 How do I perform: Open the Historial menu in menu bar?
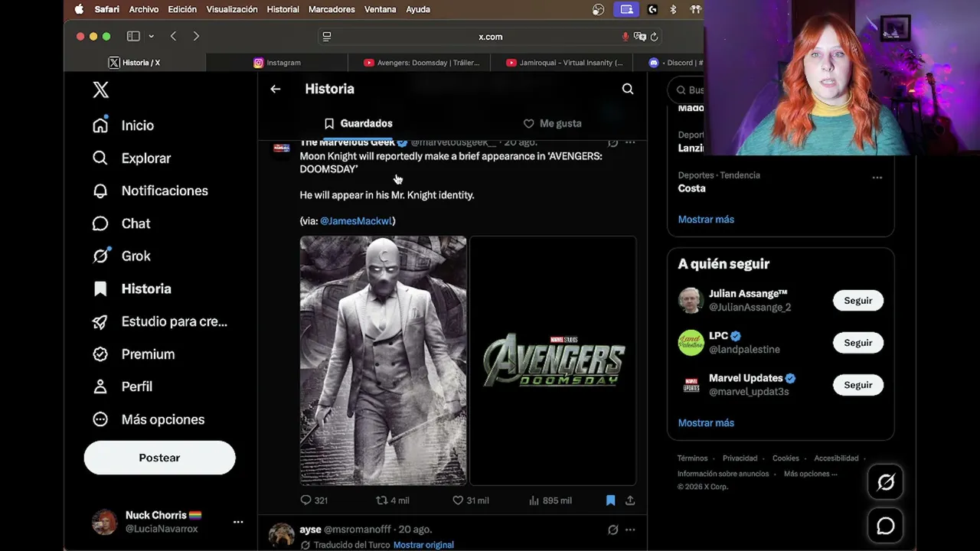[283, 9]
